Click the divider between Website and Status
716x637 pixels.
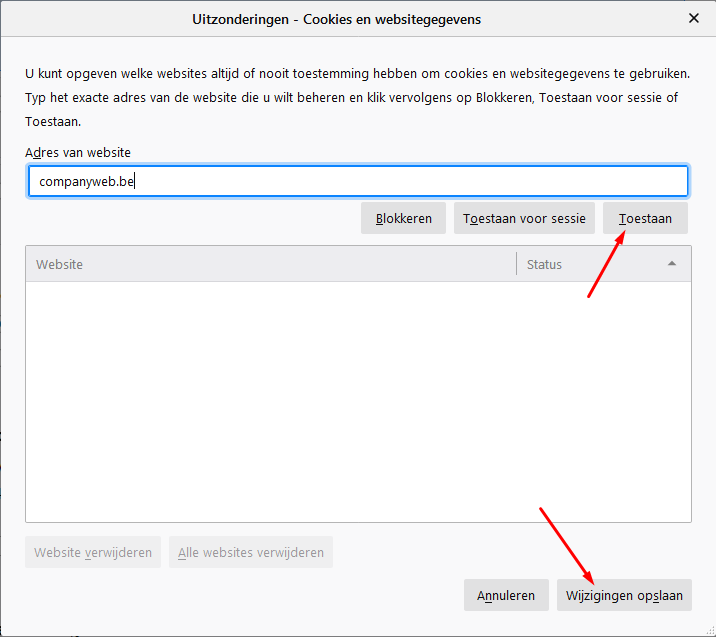point(516,264)
